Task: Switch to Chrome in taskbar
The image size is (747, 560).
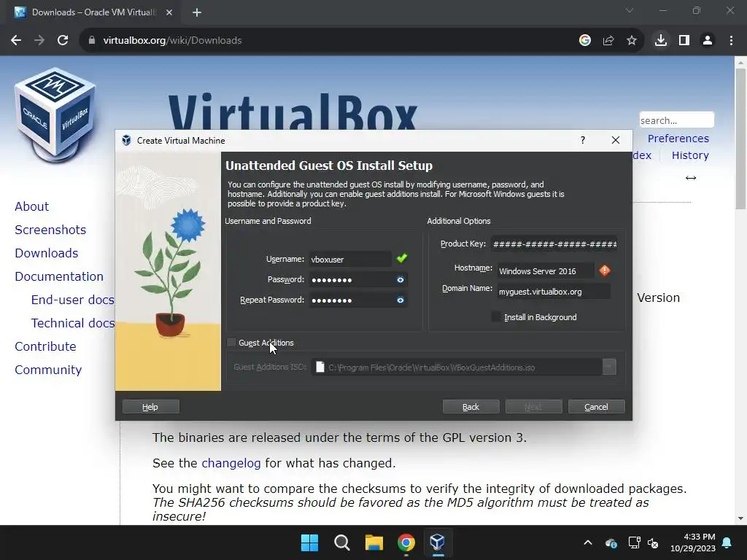Action: [x=406, y=542]
